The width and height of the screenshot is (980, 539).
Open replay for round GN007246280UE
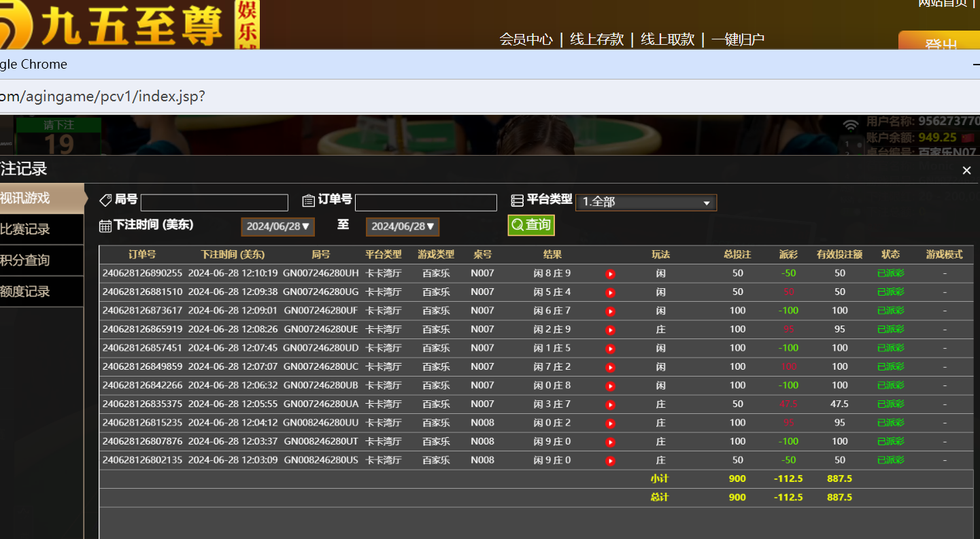[610, 330]
